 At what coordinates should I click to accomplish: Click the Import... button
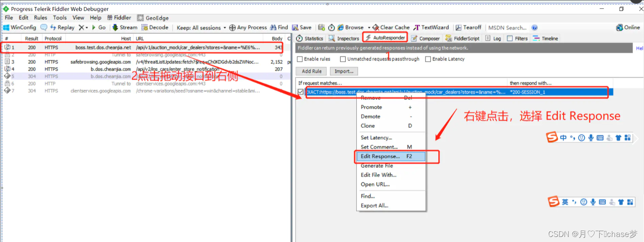point(344,71)
